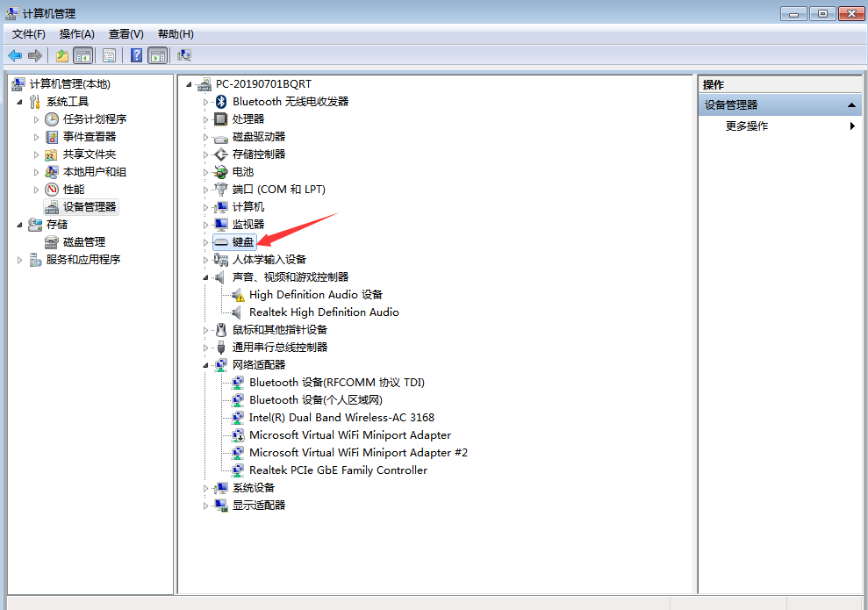Expand the 键盘 category triangle
The height and width of the screenshot is (610, 868).
click(206, 242)
